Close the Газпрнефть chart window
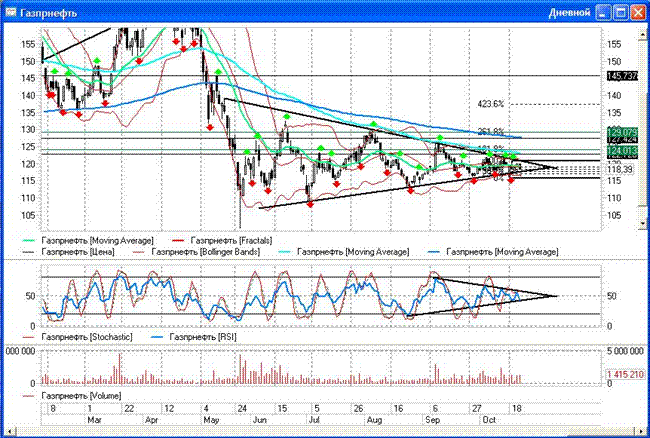The image size is (650, 438). pyautogui.click(x=638, y=13)
